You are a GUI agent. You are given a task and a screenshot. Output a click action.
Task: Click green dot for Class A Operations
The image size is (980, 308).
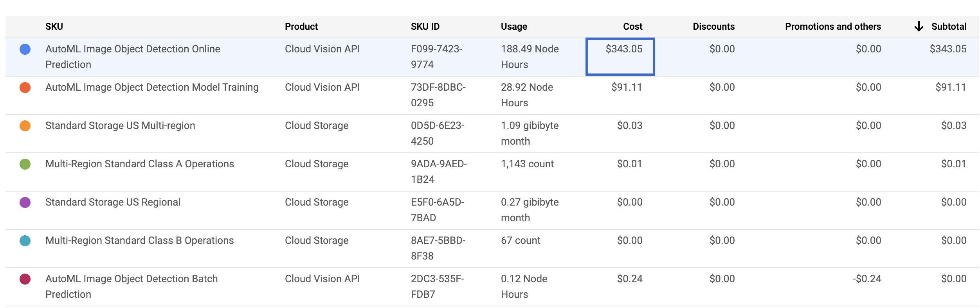click(25, 164)
